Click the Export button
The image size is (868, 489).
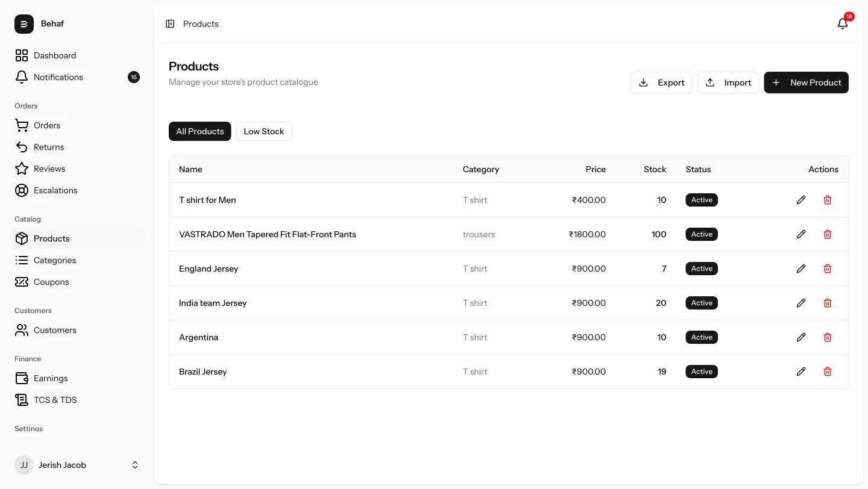(x=661, y=83)
